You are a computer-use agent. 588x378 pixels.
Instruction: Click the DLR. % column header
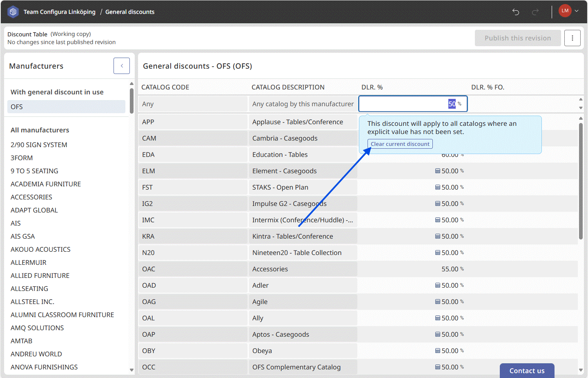pos(372,87)
